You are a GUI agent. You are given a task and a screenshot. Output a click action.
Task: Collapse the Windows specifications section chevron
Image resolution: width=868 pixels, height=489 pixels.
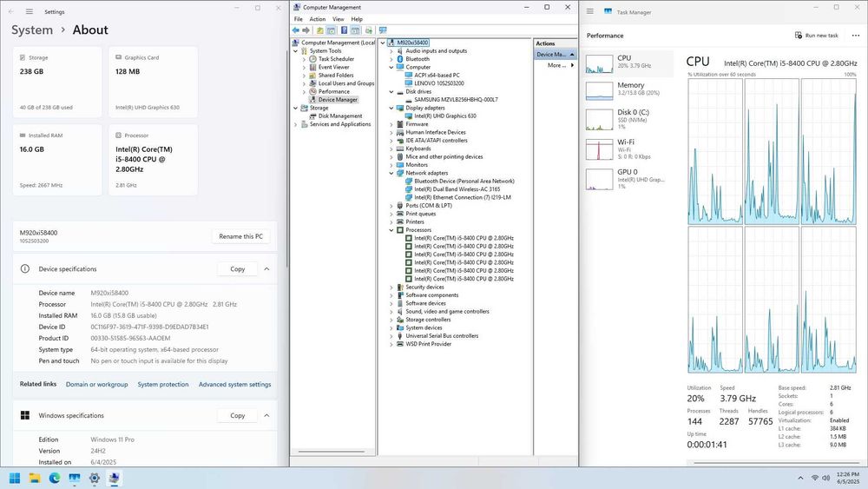(x=266, y=415)
